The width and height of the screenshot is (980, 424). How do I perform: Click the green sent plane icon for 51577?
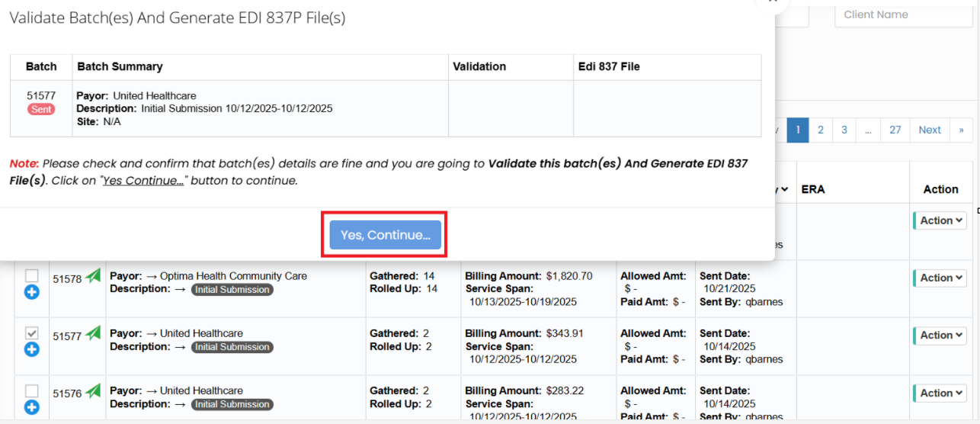(x=93, y=333)
